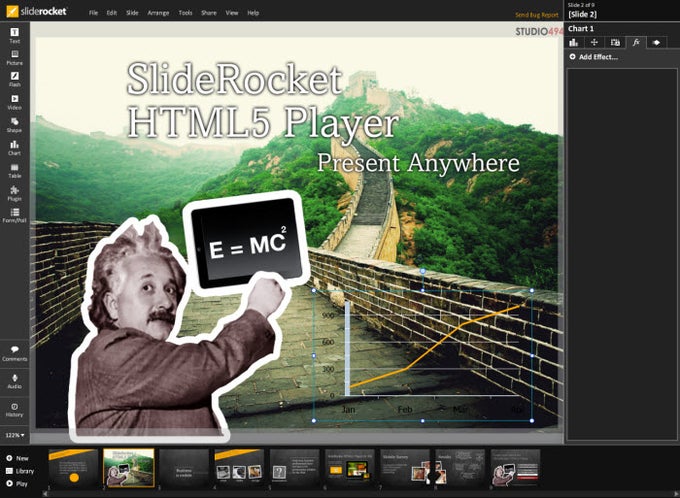This screenshot has height=498, width=680.
Task: Open the Comments panel
Action: pos(14,354)
